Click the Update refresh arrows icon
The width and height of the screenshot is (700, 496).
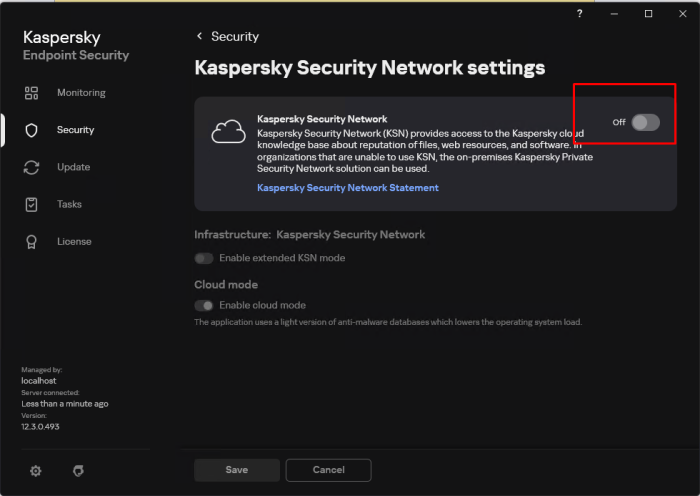pos(31,167)
